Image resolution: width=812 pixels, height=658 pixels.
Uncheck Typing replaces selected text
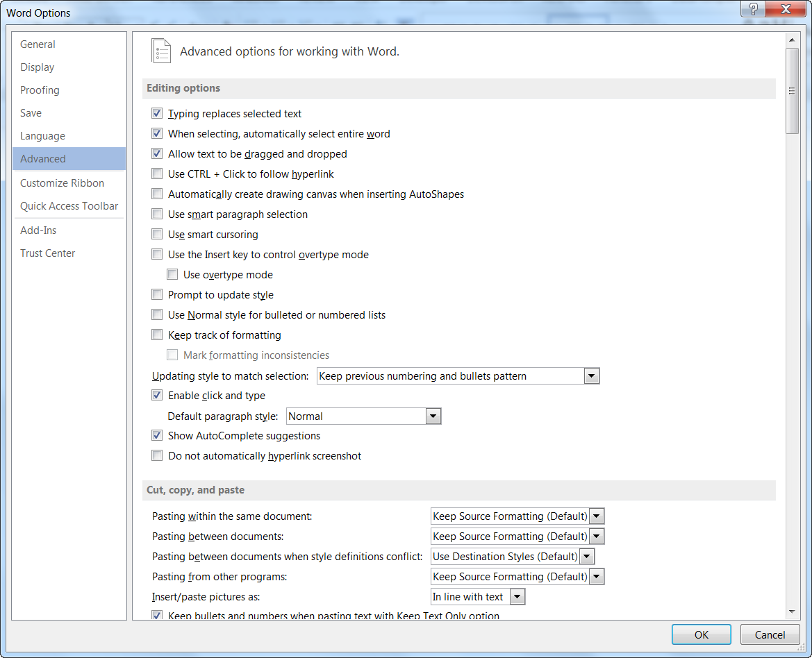(x=157, y=113)
